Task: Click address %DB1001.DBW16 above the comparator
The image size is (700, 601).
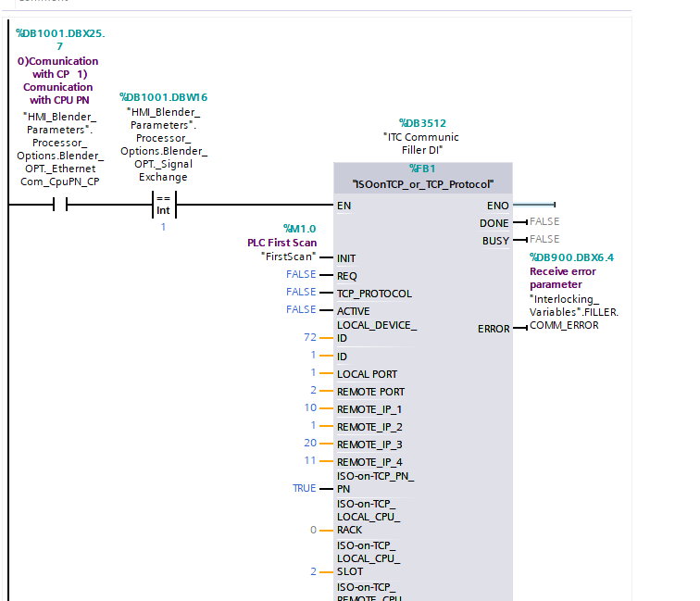Action: 163,97
